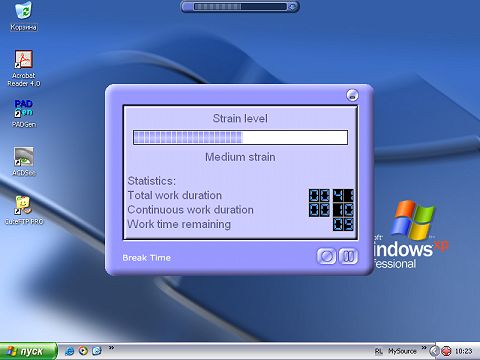Select the Acrobat Reader 4.0 desktop icon
This screenshot has height=360, width=480.
(24, 68)
